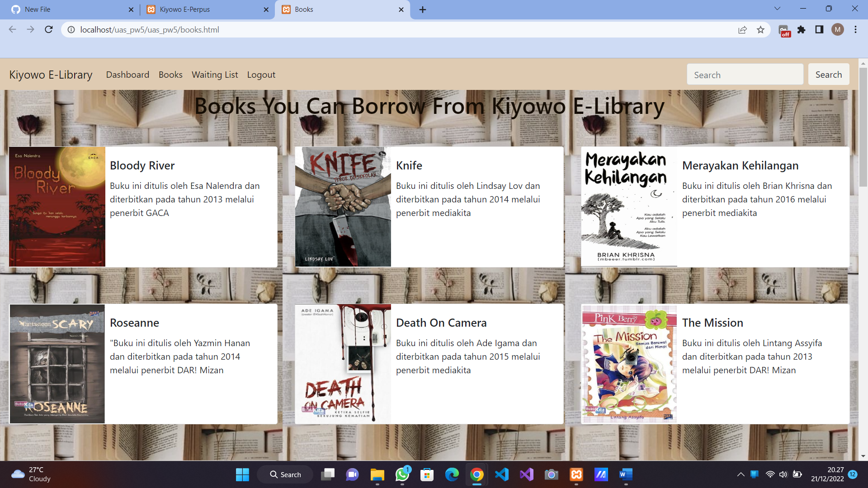Switch to the New File tab
Viewport: 868px width, 488px height.
coord(38,9)
